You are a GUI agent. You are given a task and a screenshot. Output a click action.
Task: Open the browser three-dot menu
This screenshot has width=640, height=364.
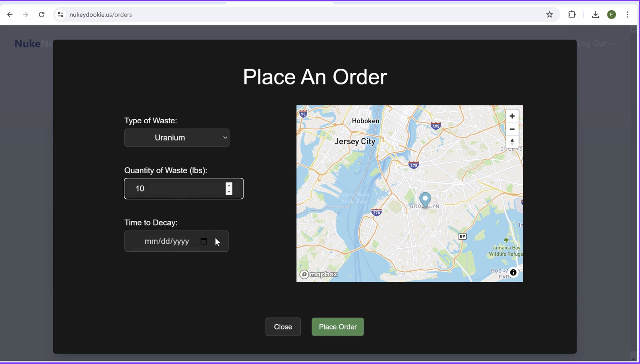coord(628,15)
